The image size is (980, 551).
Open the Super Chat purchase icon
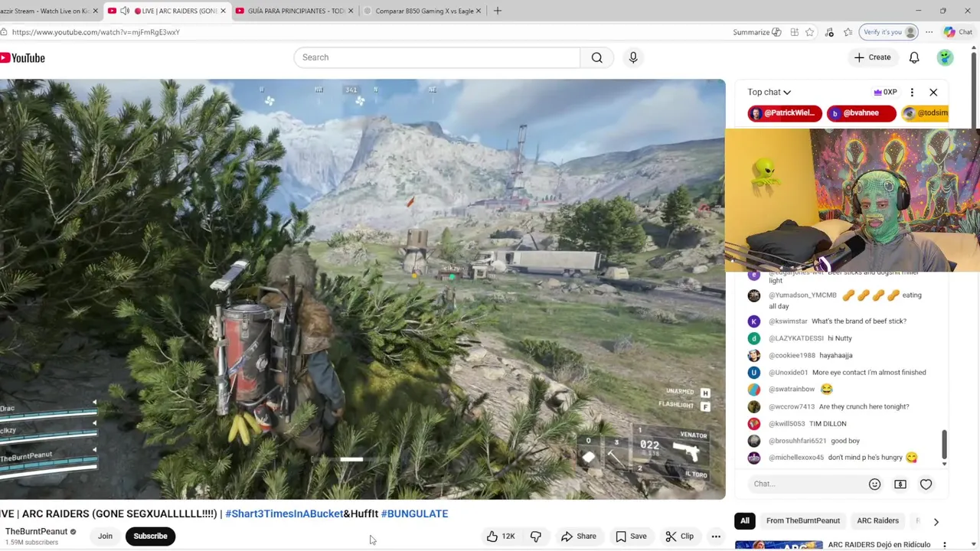click(900, 484)
